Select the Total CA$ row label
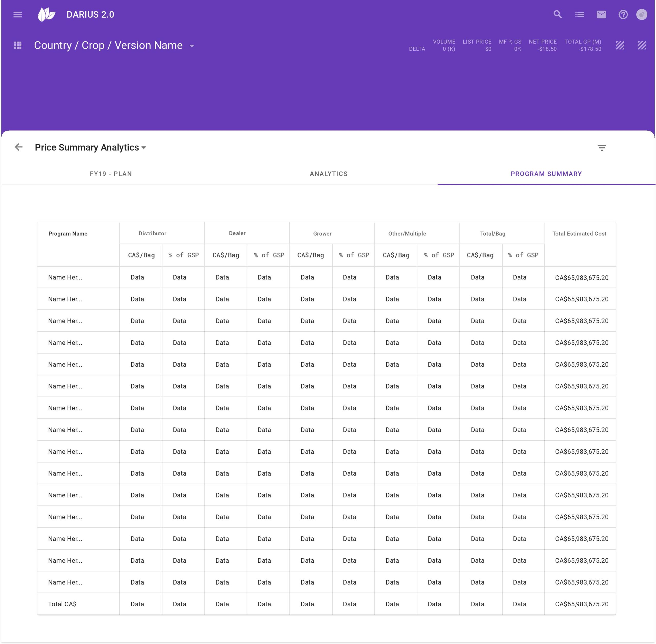This screenshot has height=644, width=656. [62, 604]
